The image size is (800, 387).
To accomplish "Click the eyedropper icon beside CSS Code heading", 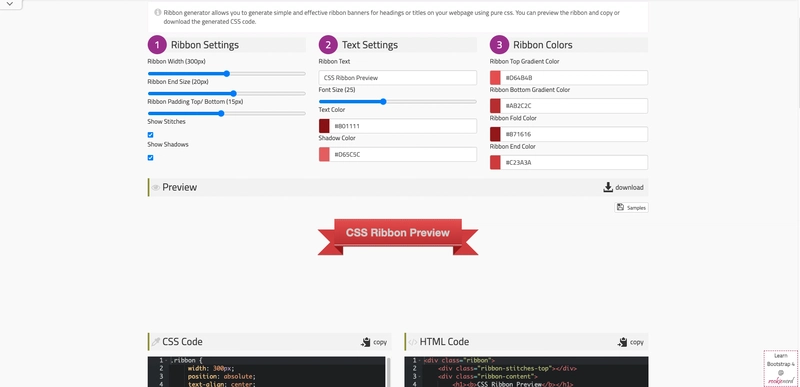I will 156,342.
